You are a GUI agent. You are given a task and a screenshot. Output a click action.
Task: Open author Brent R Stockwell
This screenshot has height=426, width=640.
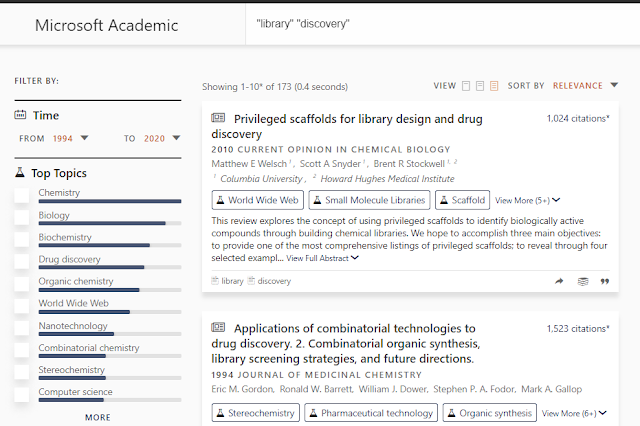click(x=409, y=164)
